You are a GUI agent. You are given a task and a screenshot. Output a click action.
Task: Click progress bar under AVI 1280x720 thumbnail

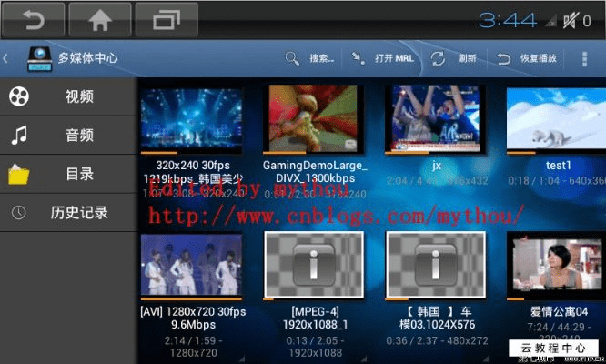(x=192, y=298)
